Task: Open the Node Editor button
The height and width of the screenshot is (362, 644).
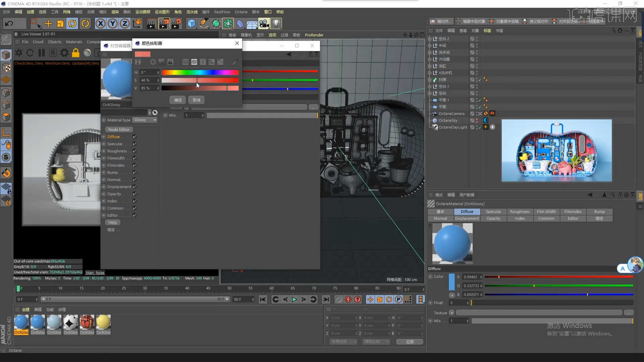Action: [119, 129]
